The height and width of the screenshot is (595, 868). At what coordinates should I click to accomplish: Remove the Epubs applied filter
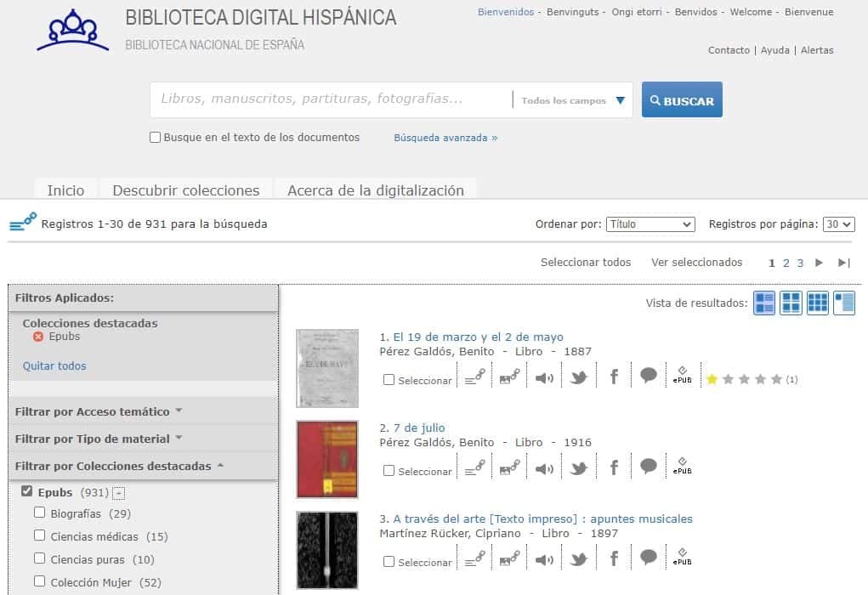pos(37,337)
